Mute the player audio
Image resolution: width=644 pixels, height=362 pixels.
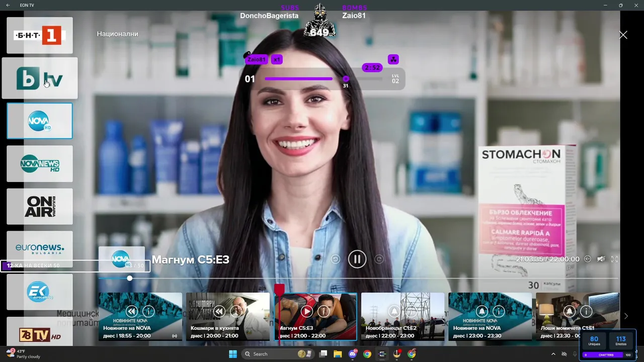[x=601, y=259]
